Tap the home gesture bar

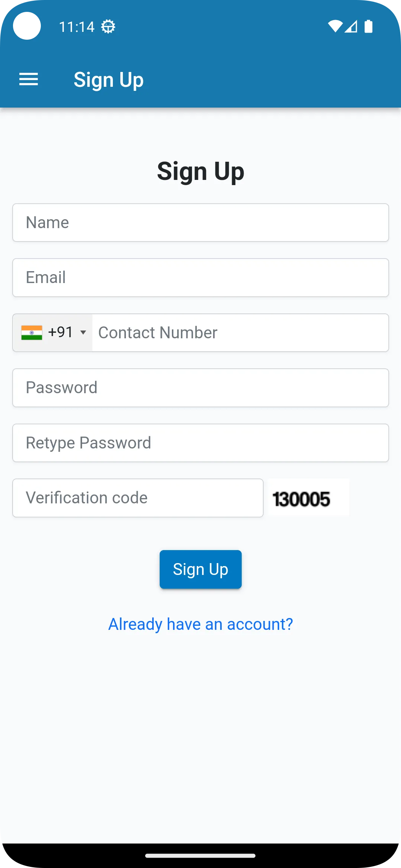200,856
